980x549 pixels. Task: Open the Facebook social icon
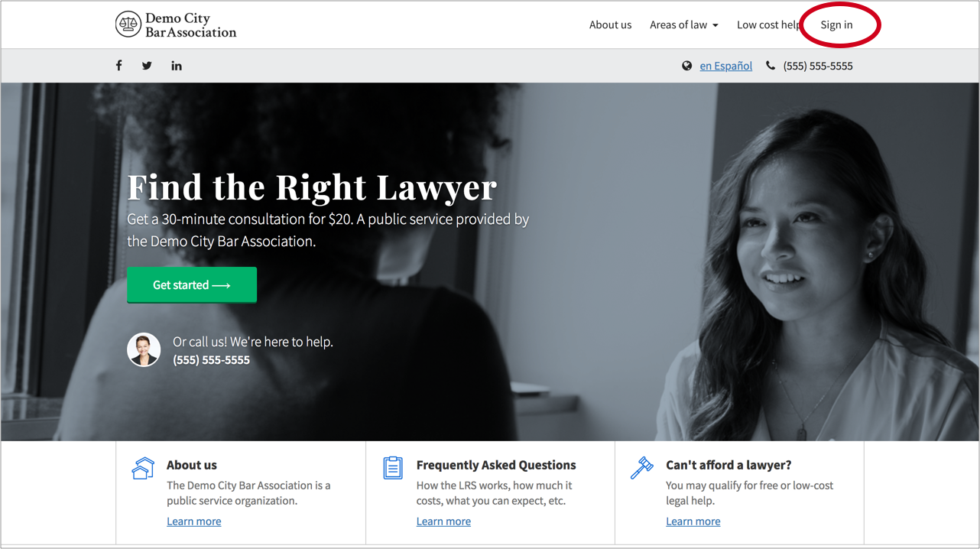(118, 66)
